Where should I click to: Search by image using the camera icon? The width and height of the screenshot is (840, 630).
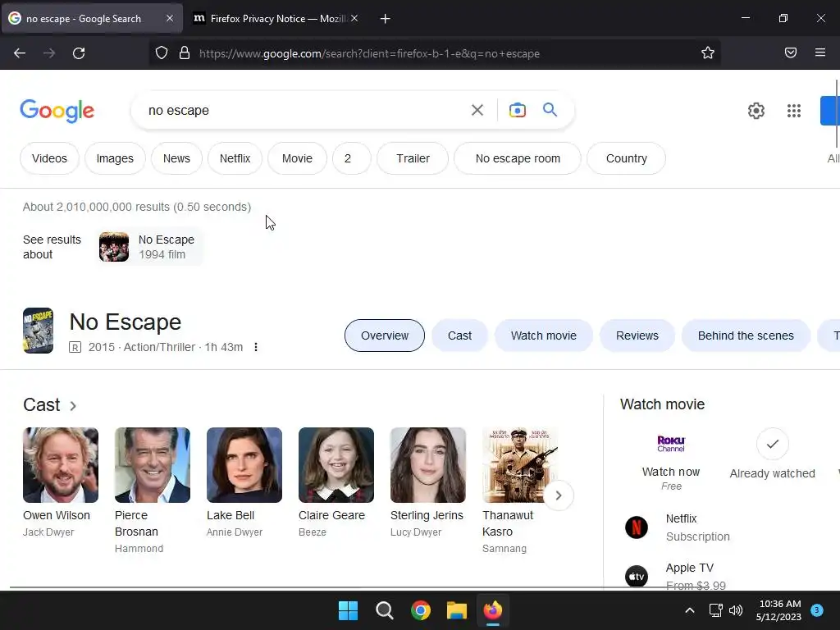coord(517,111)
